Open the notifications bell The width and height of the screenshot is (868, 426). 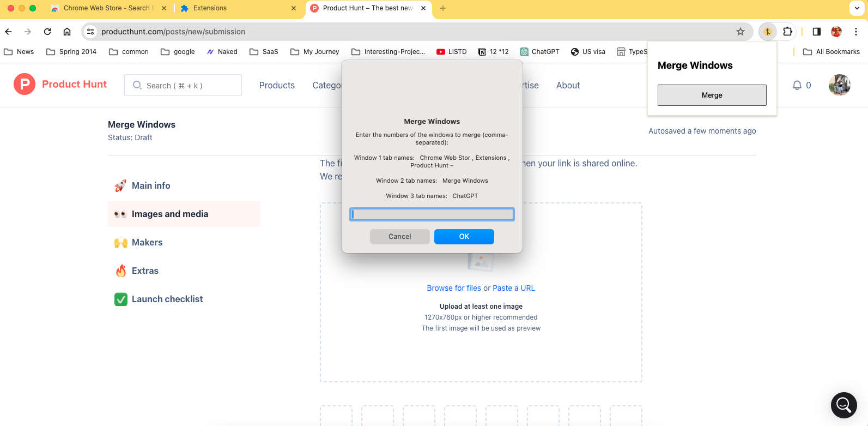point(797,85)
